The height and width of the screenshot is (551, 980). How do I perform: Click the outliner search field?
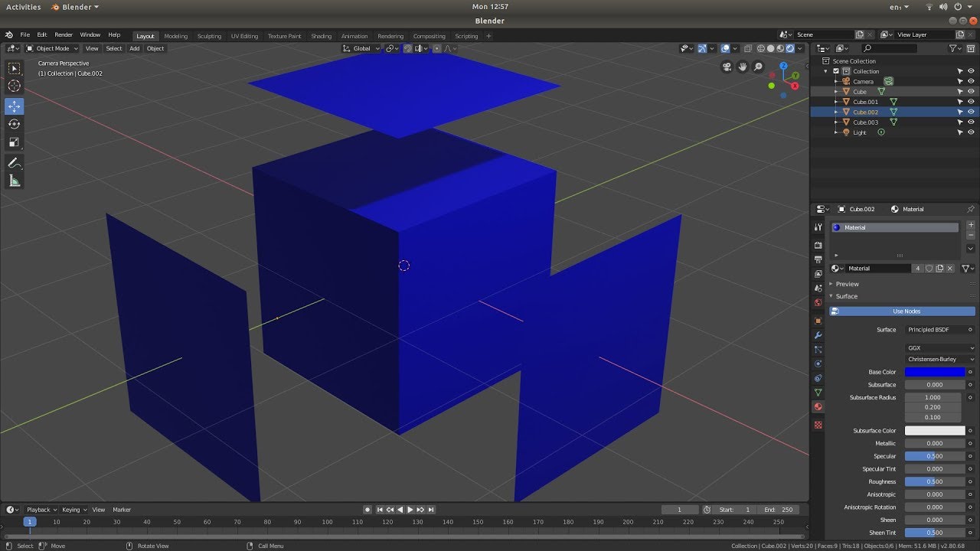pos(888,48)
